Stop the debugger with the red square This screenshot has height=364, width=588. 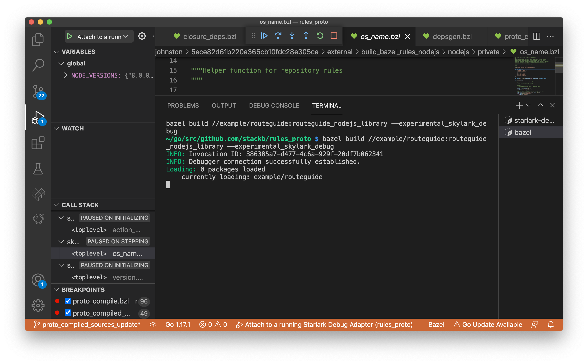[334, 36]
